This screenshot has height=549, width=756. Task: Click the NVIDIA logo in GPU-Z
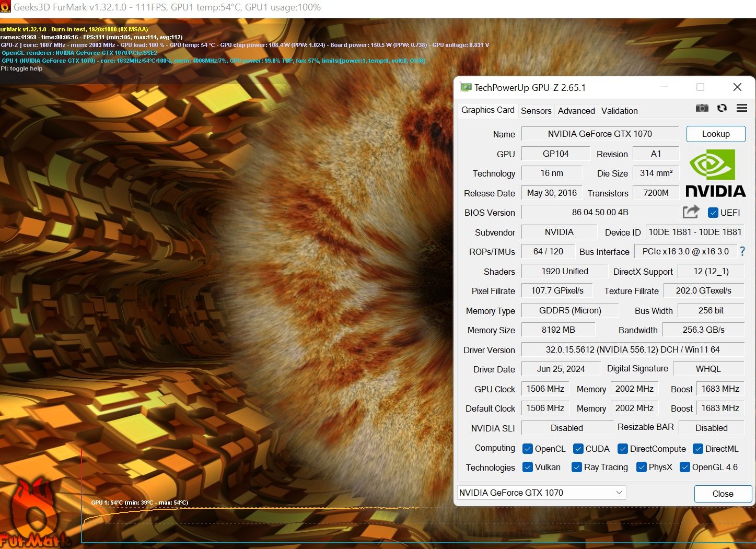[715, 173]
